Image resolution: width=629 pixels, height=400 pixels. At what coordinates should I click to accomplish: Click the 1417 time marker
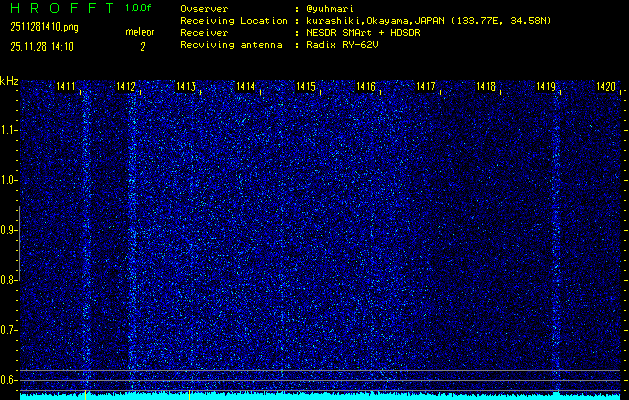(x=426, y=86)
